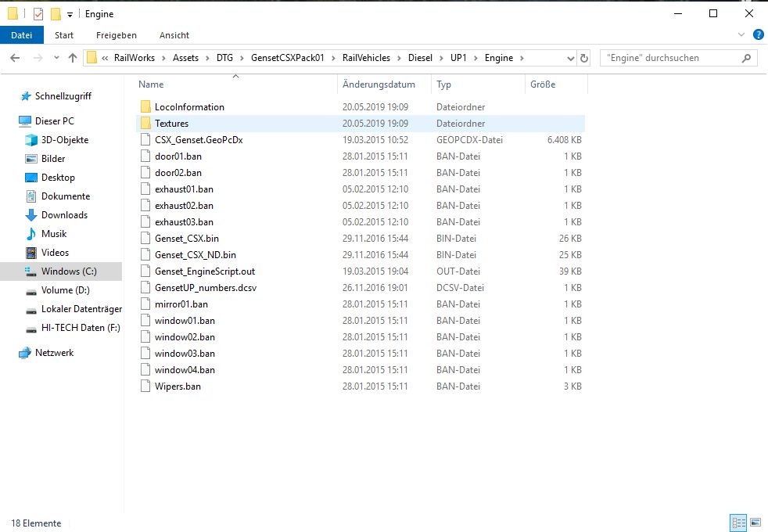Switch to the Ansicht tab
The width and height of the screenshot is (768, 532).
pos(174,35)
